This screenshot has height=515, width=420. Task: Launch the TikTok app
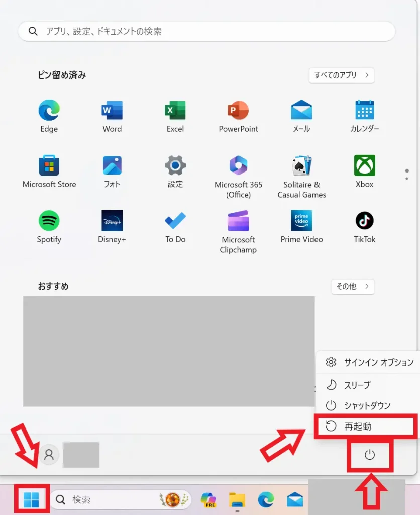click(x=365, y=227)
